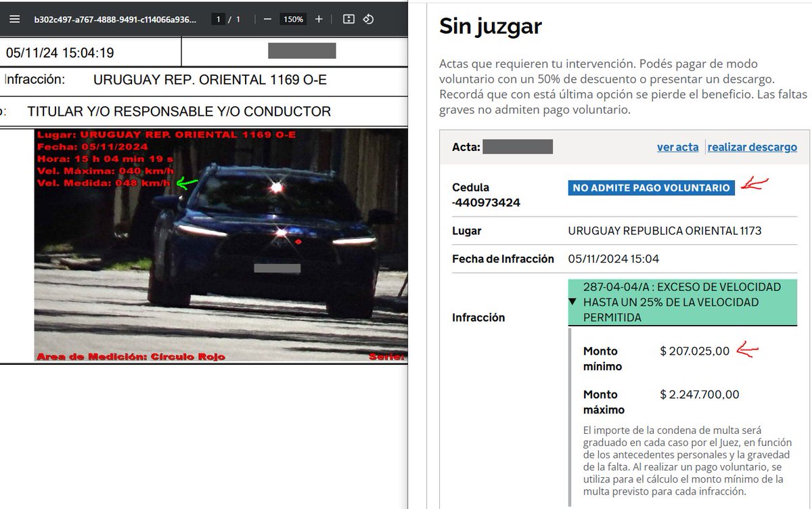Zoom out with the minus button
The height and width of the screenshot is (509, 812).
[x=267, y=20]
